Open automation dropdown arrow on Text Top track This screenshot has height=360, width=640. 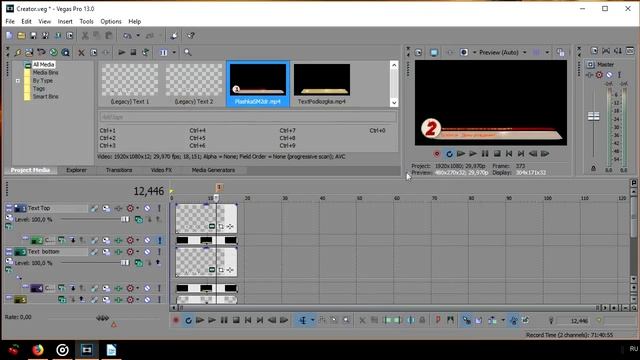137,209
